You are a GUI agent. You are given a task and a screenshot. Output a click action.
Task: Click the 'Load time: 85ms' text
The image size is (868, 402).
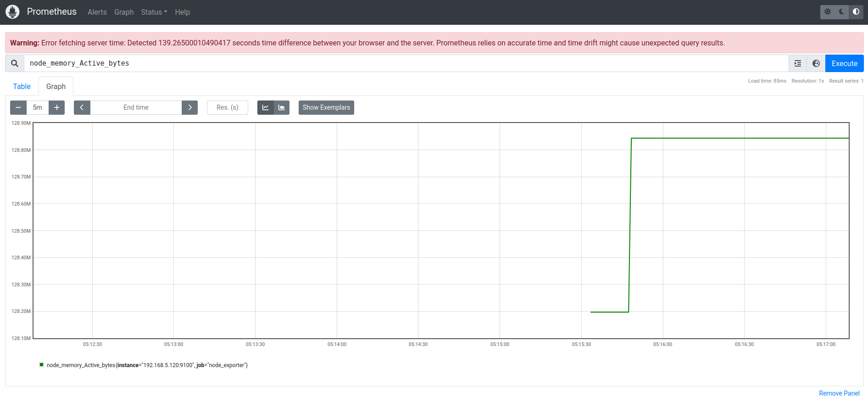click(x=767, y=81)
